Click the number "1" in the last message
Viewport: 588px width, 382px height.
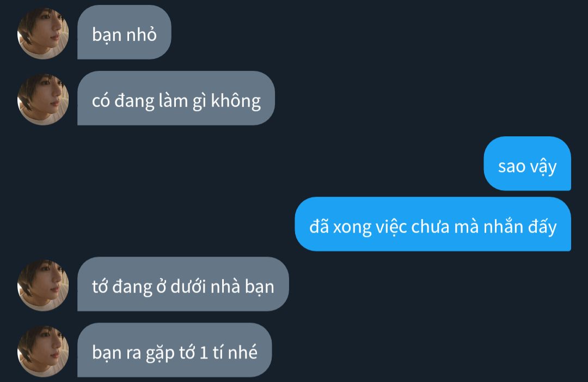click(x=204, y=353)
